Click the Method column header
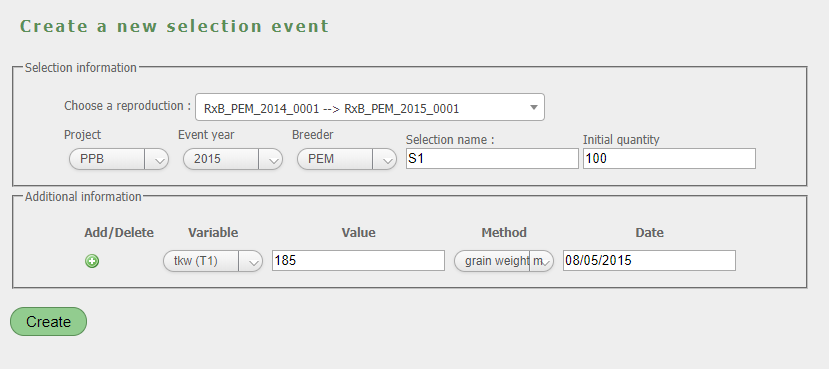The image size is (829, 369). (504, 233)
